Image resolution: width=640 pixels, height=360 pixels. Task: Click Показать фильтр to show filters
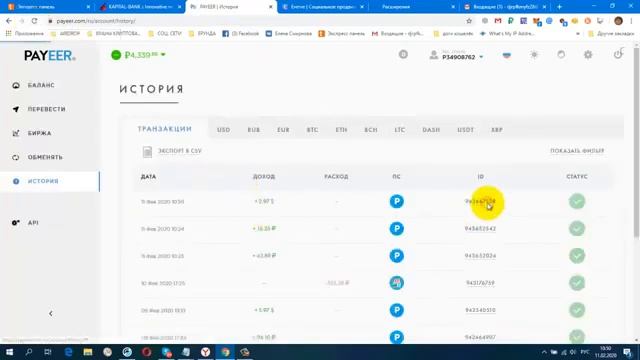coord(577,151)
